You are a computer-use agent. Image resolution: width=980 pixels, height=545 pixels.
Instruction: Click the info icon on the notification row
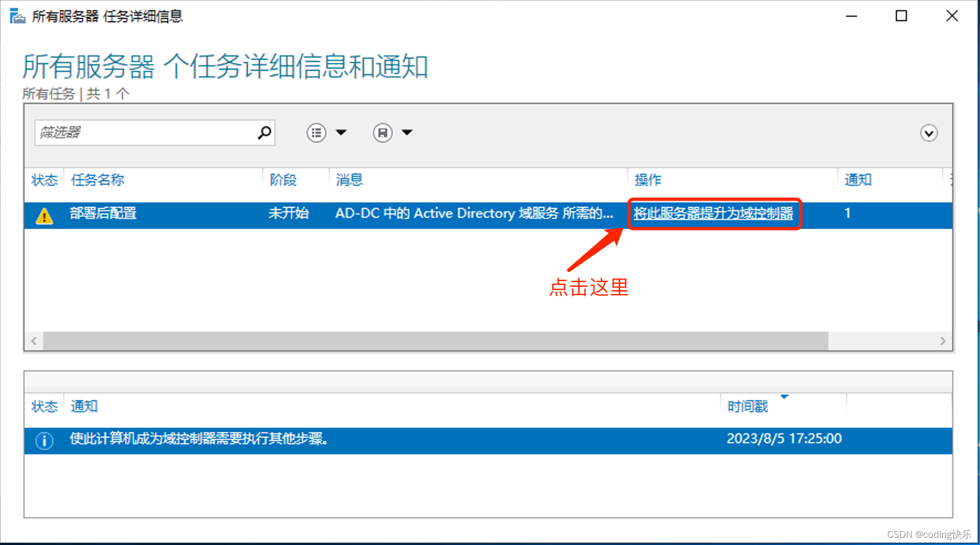(x=44, y=440)
